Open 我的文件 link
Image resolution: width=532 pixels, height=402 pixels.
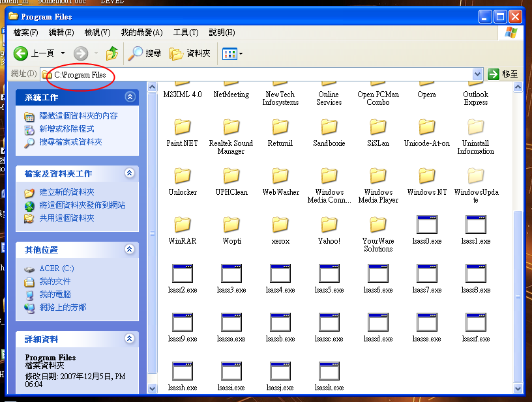coord(55,281)
